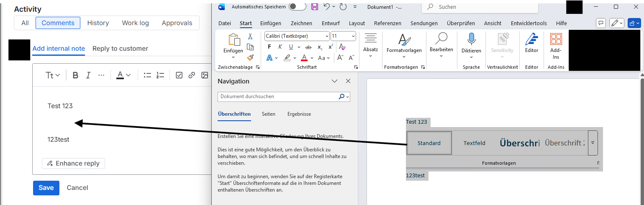Increase font size in Word
This screenshot has height=205, width=644.
point(341,58)
